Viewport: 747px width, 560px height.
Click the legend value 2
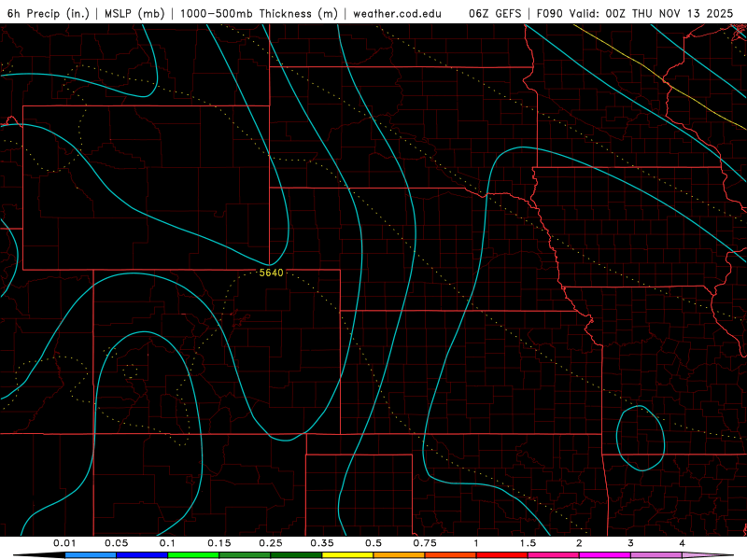pos(579,543)
